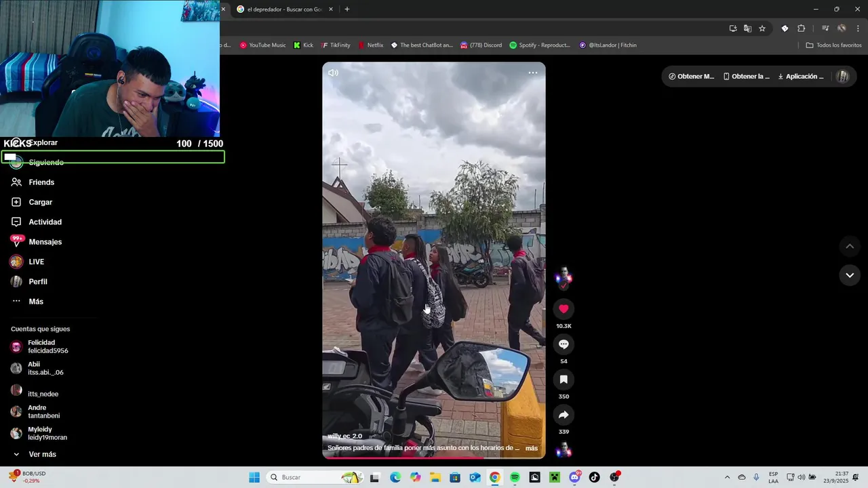Go to the next video down arrow

[x=850, y=275]
